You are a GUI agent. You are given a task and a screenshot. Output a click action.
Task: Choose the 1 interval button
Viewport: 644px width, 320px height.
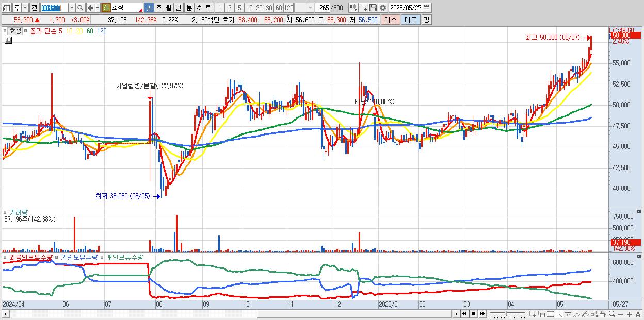220,8
